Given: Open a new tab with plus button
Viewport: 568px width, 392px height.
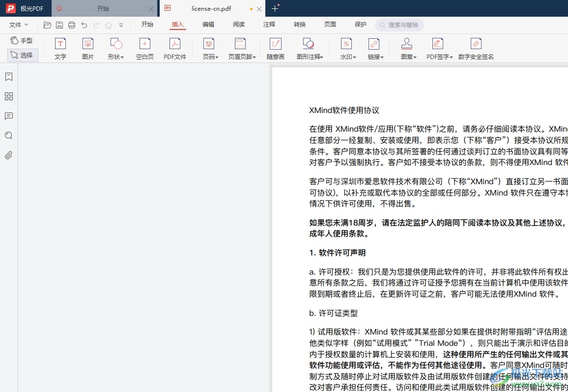Looking at the screenshot, I should 275,8.
